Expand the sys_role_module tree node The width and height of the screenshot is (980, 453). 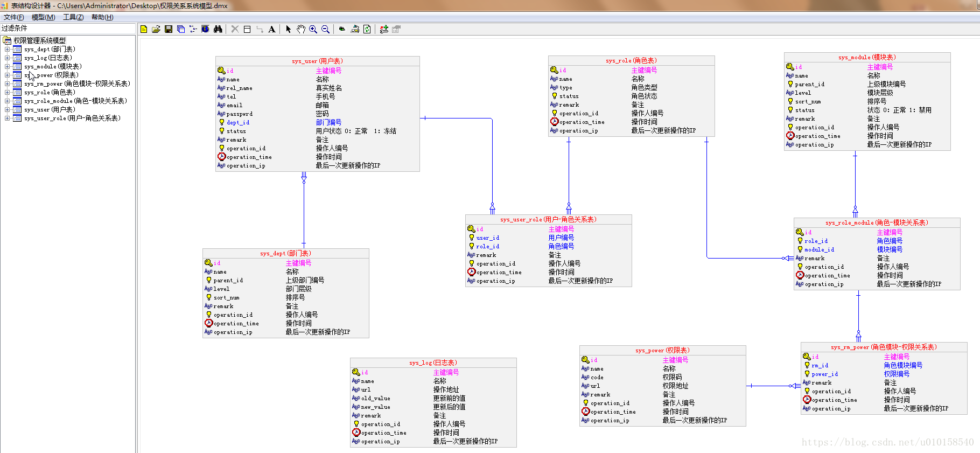tap(8, 101)
